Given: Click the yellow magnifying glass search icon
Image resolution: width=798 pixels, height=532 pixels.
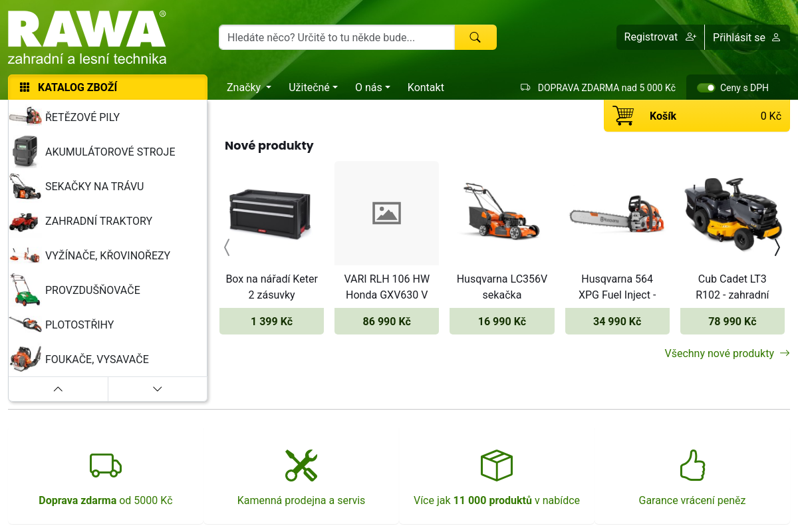Looking at the screenshot, I should pyautogui.click(x=475, y=37).
